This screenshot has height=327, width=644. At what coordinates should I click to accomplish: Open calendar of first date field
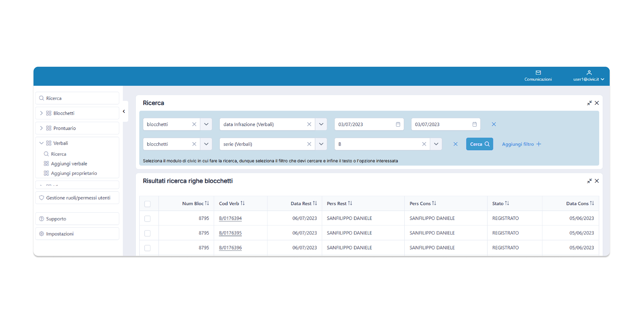398,124
